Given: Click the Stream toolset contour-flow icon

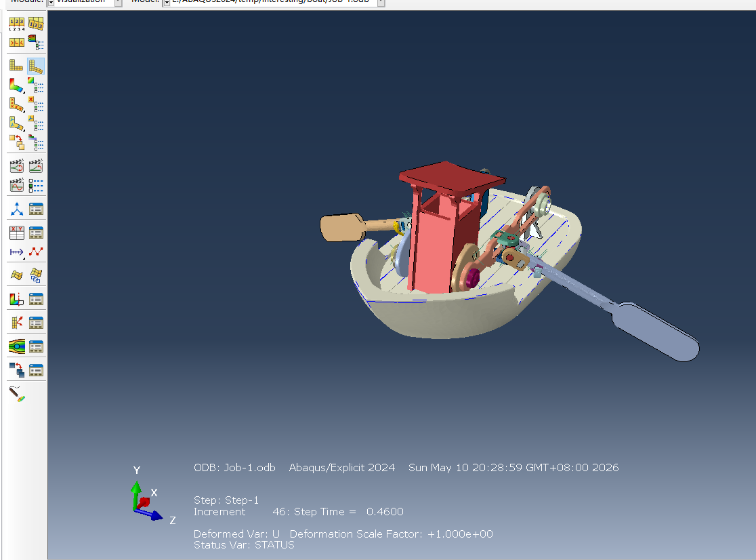Looking at the screenshot, I should (x=16, y=346).
